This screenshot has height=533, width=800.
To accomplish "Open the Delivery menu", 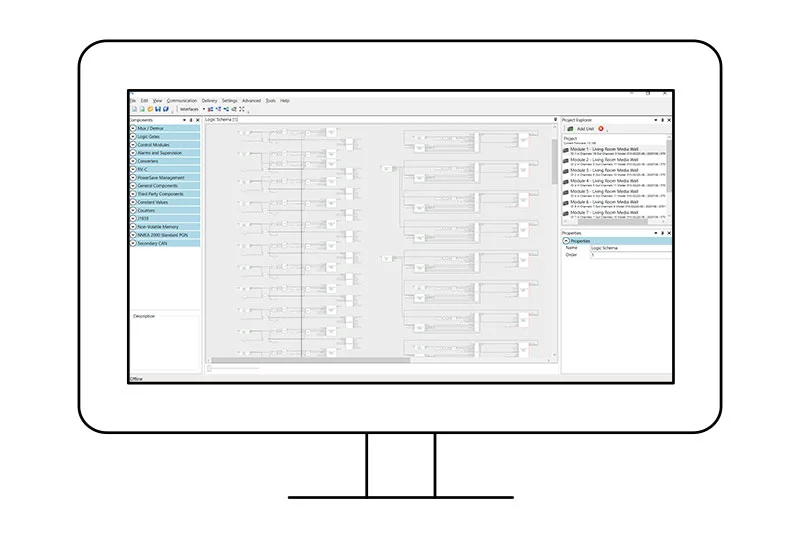I will tap(209, 101).
